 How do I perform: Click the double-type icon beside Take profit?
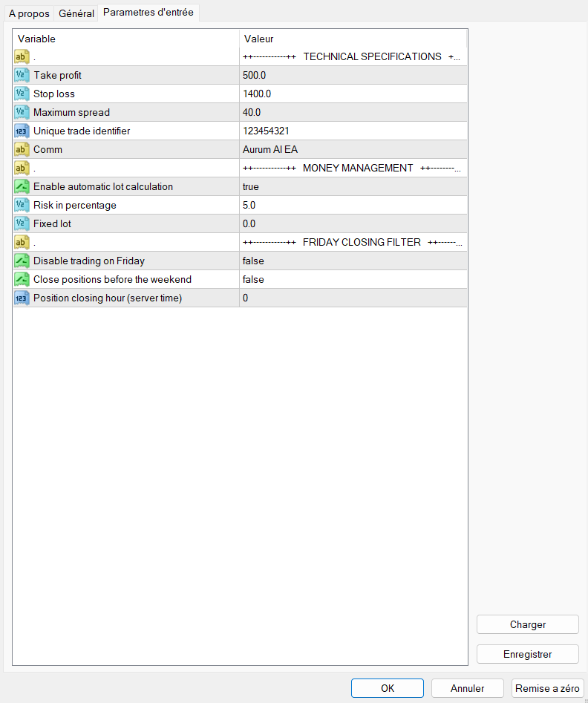[22, 75]
